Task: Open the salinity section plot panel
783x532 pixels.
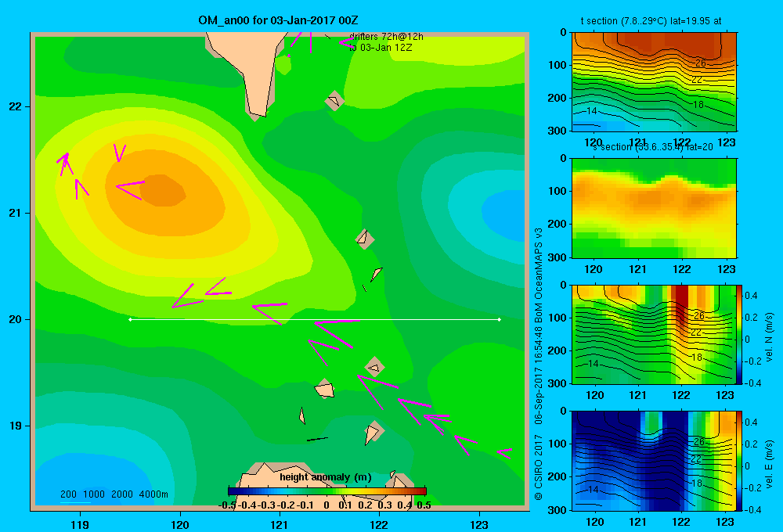Action: (x=654, y=208)
